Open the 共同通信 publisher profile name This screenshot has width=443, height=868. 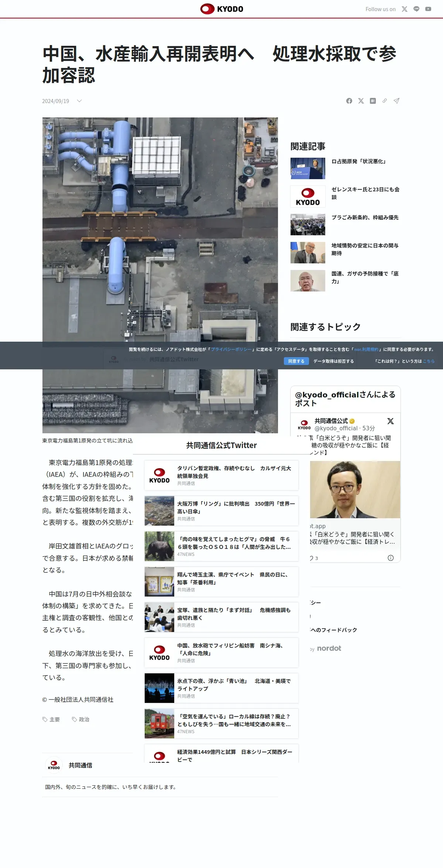pyautogui.click(x=80, y=765)
